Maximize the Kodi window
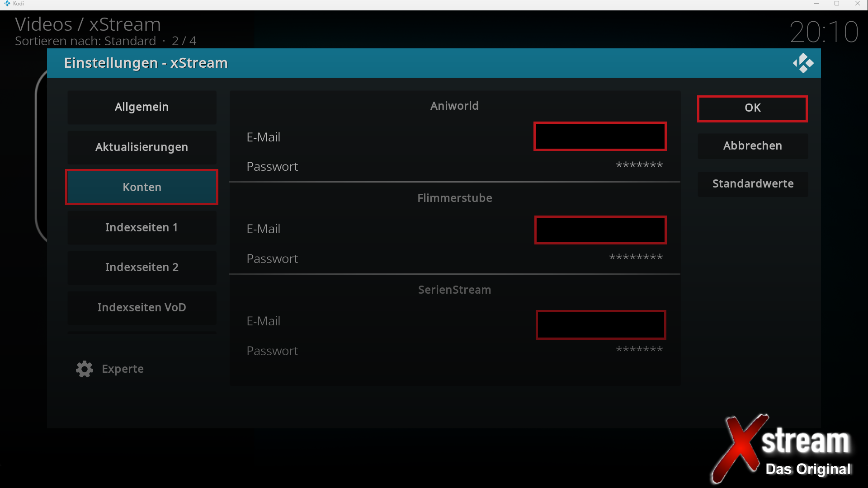The image size is (868, 488). [837, 4]
